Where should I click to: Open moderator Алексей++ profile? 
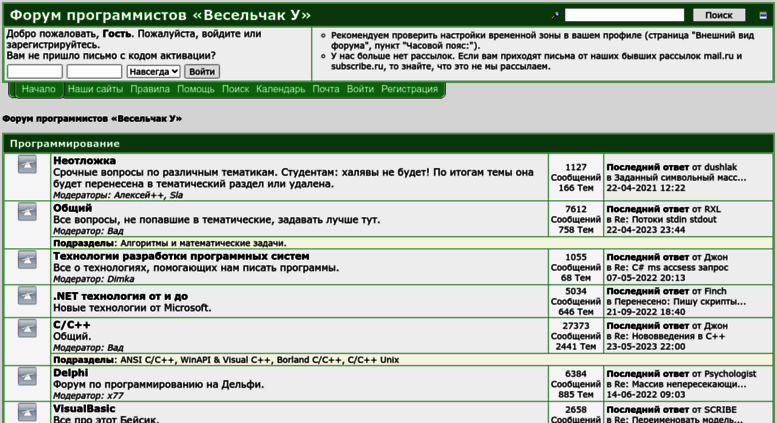(x=140, y=195)
